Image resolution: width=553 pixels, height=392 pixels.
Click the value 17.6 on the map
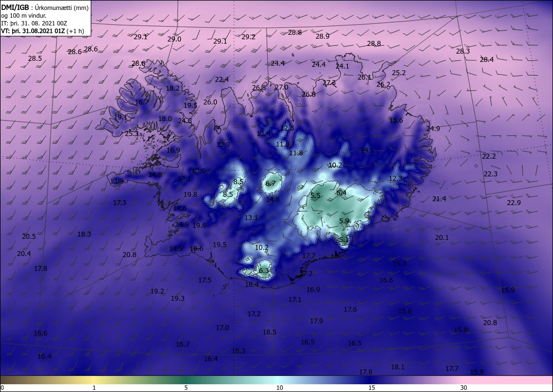350,310
